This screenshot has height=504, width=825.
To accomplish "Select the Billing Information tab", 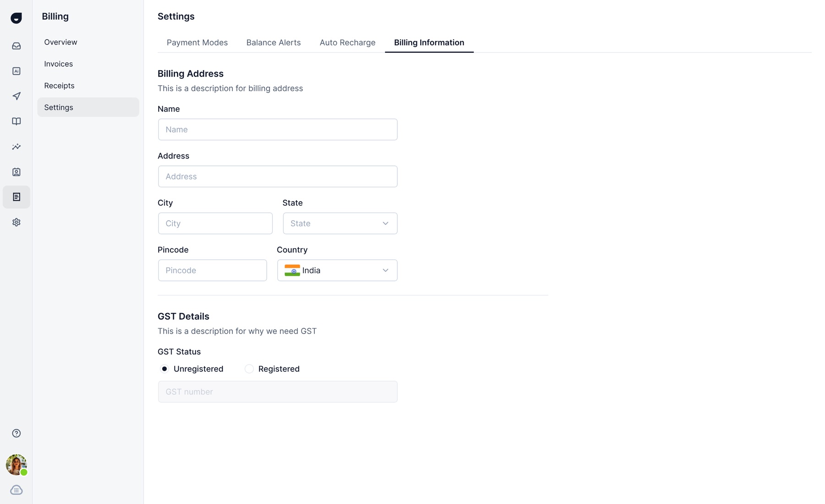I will point(429,42).
